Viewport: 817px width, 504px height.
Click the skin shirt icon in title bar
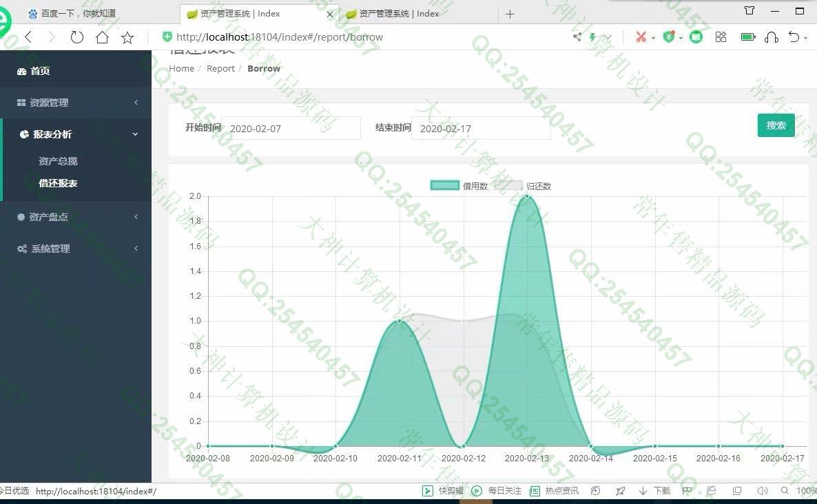[x=749, y=10]
